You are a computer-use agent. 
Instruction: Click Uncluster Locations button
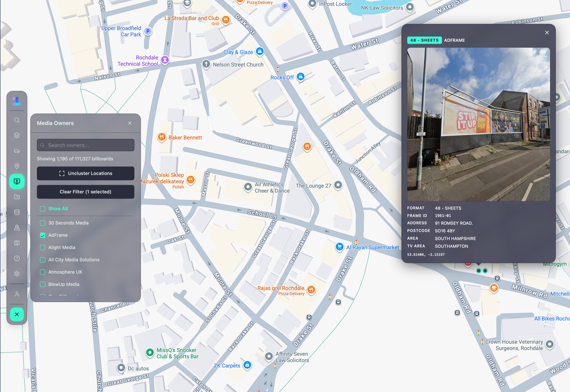[86, 173]
